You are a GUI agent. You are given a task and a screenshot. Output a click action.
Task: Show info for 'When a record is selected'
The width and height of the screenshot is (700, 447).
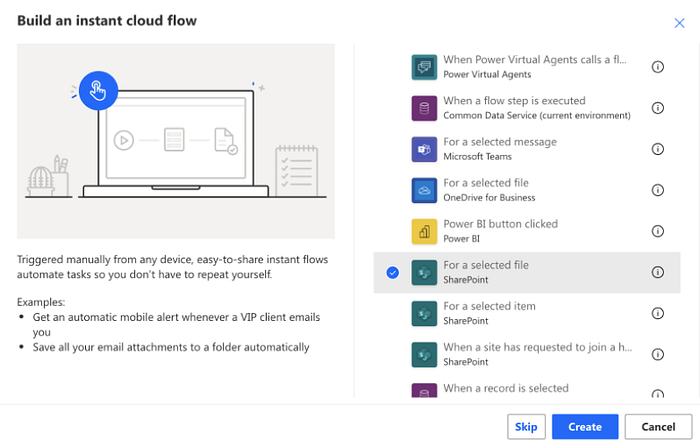(x=658, y=393)
